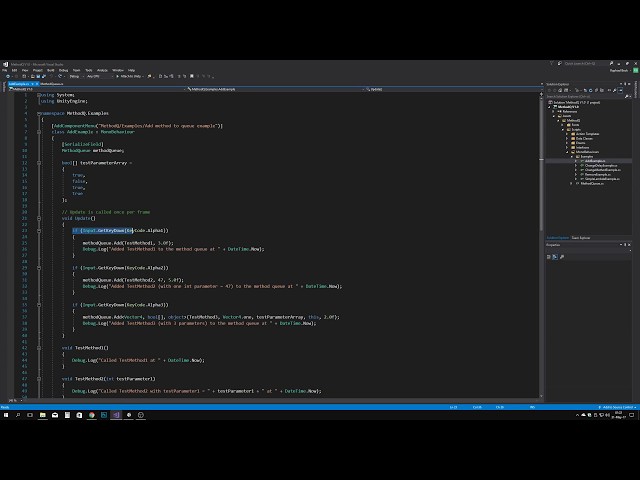Open File Explorer from the taskbar
This screenshot has height=480, width=640.
(42, 415)
